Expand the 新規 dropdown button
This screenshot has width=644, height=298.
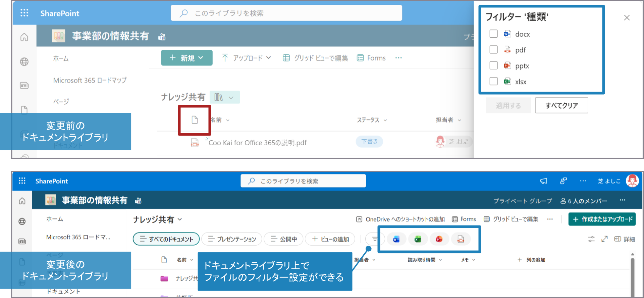tap(186, 58)
